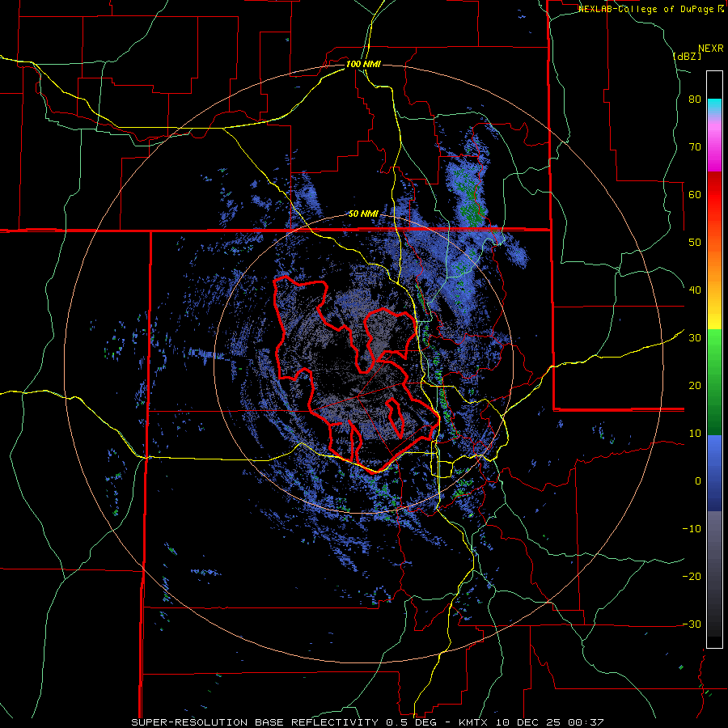Screen dimensions: 728x728
Task: Click the 60 value on the dBZ scale
Action: (x=695, y=194)
